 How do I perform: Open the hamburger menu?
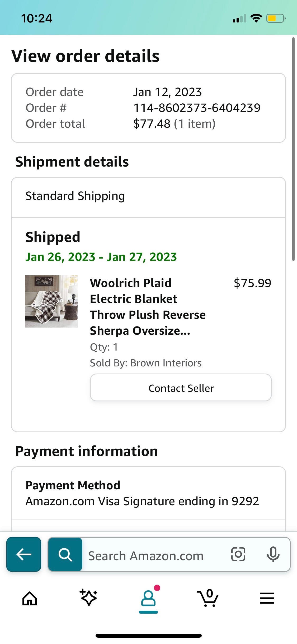[x=267, y=598]
